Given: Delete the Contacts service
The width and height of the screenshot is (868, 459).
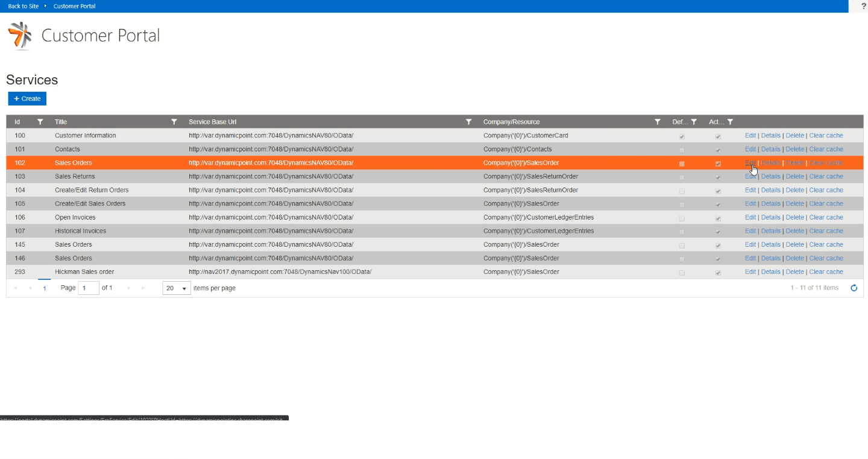Looking at the screenshot, I should tap(794, 149).
